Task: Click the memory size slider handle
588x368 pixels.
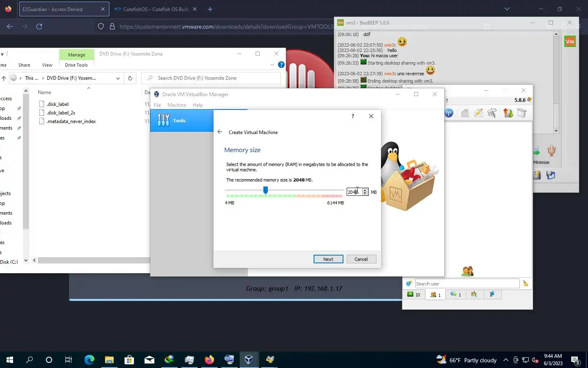Action: 265,190
